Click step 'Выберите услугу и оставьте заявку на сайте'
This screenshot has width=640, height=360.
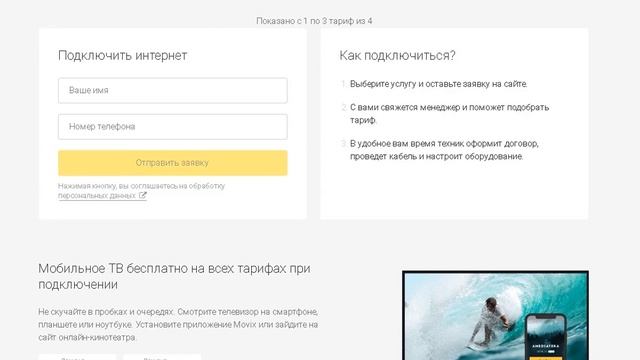point(438,84)
